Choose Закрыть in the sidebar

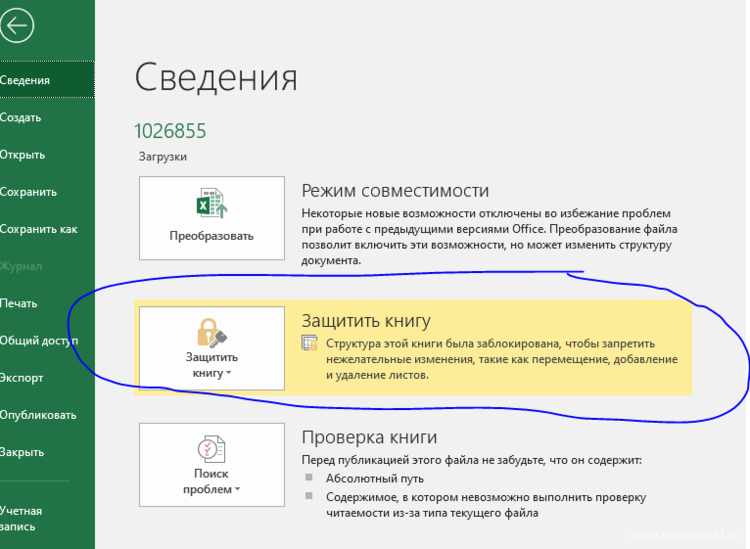tap(47, 452)
